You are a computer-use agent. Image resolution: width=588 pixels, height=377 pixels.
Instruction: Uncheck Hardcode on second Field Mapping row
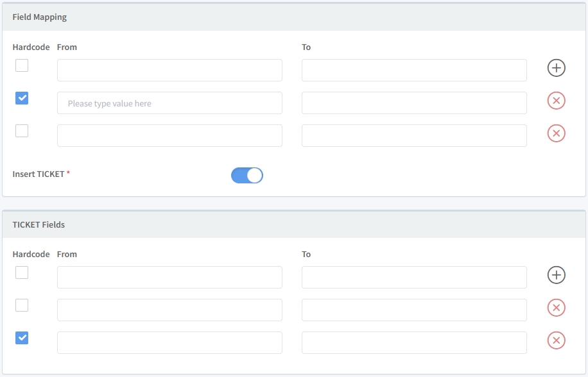(x=22, y=97)
